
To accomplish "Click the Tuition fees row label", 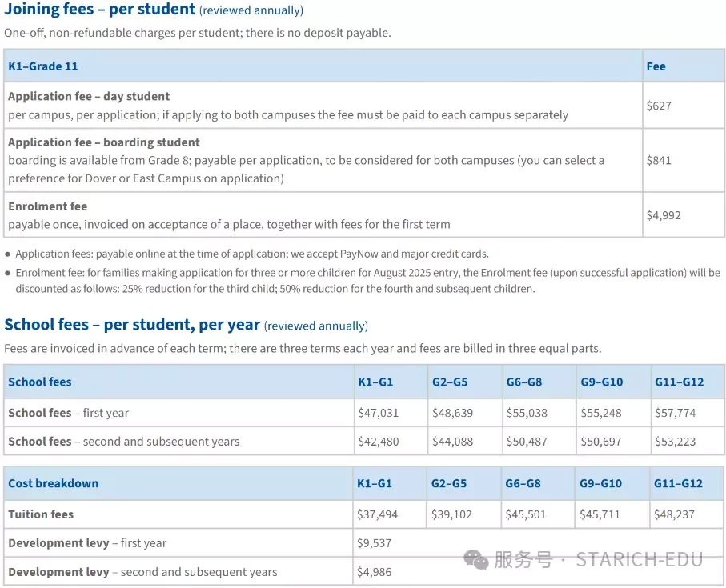I will [x=41, y=514].
